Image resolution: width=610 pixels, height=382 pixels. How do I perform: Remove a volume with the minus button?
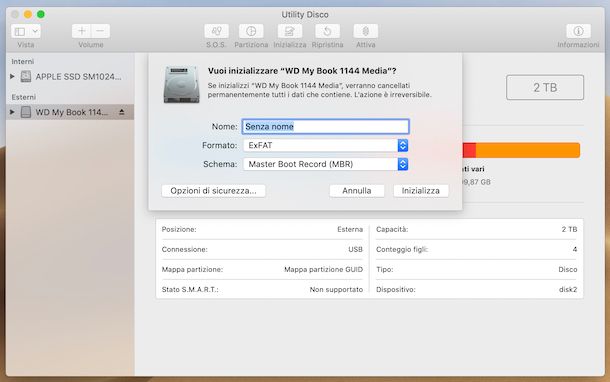click(100, 31)
